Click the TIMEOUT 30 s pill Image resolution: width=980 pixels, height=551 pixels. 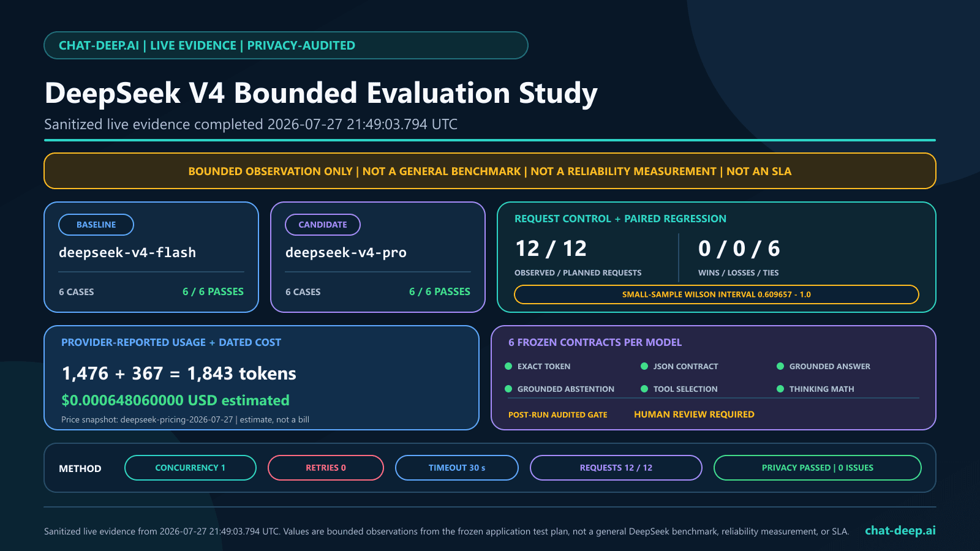click(x=457, y=468)
